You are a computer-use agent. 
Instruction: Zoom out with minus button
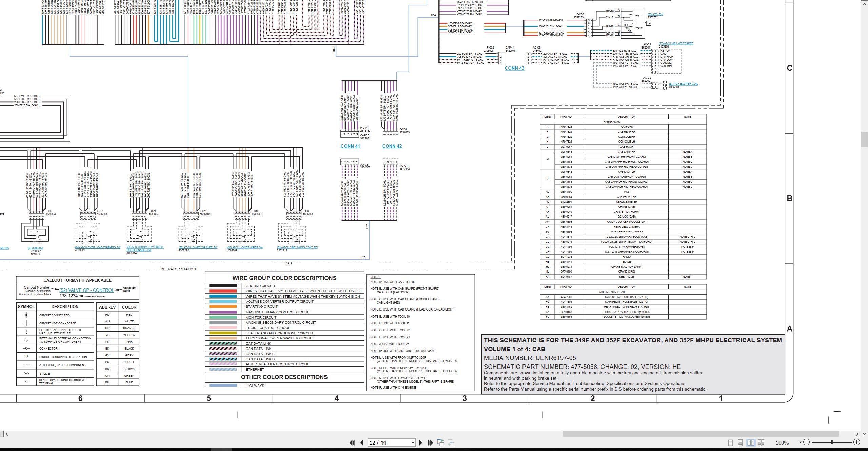(x=806, y=442)
